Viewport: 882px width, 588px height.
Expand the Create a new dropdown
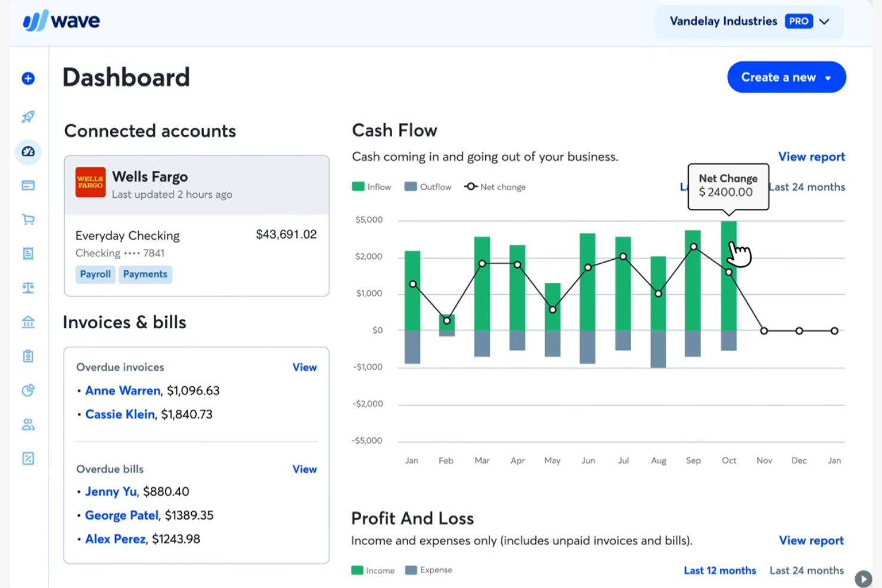[x=786, y=77]
